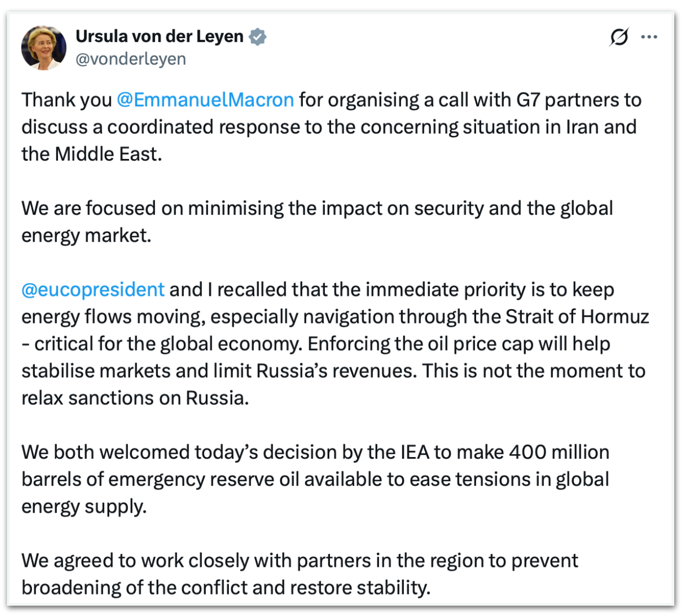Visit the @eucopresident mention
The image size is (683, 616).
pos(93,290)
